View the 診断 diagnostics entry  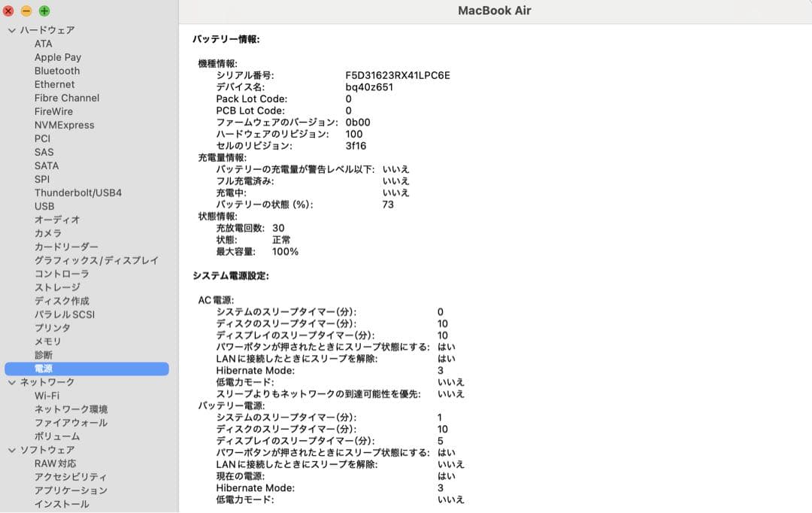pos(43,355)
